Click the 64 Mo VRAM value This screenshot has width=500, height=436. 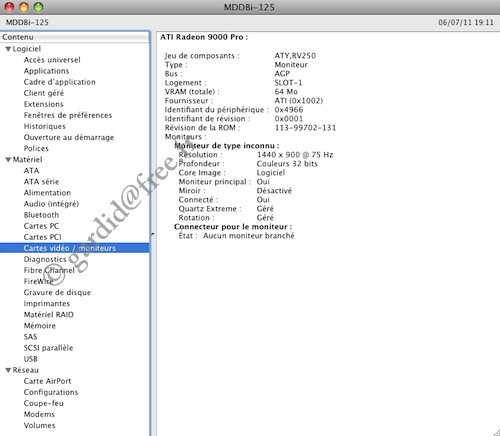coord(286,92)
